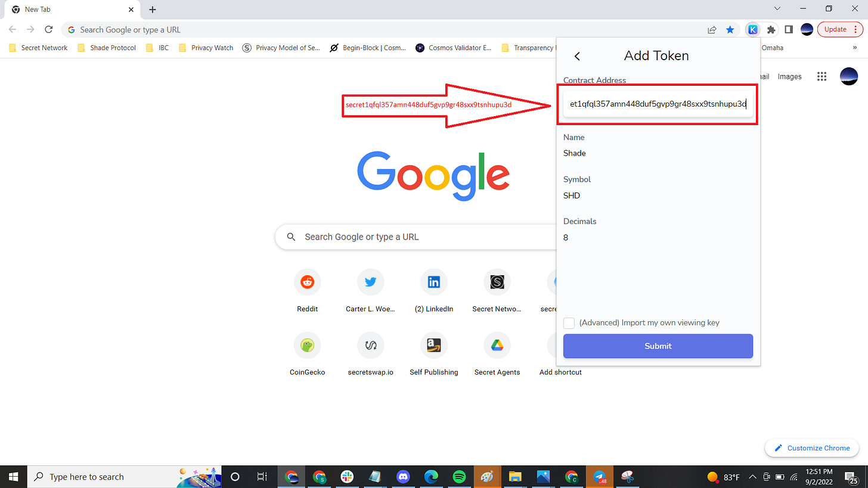Open the Google account avatar on page
868x488 pixels.
(848, 76)
